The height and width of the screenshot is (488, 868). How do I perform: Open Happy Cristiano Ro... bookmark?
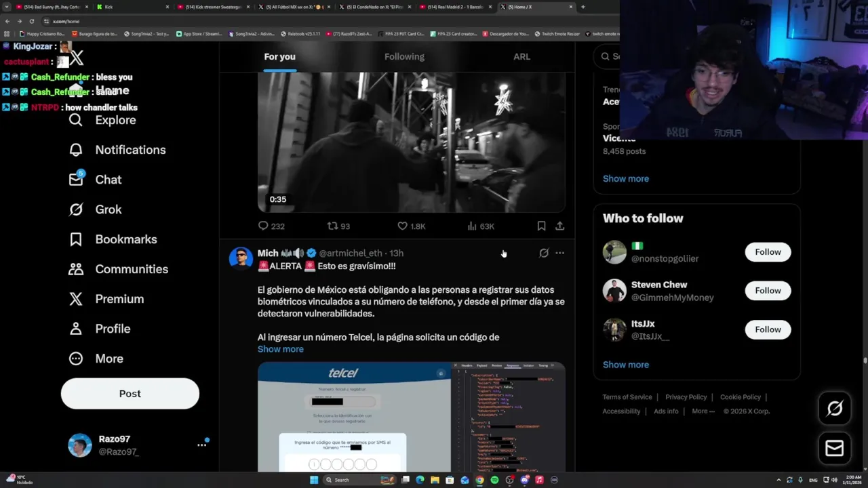pyautogui.click(x=42, y=33)
